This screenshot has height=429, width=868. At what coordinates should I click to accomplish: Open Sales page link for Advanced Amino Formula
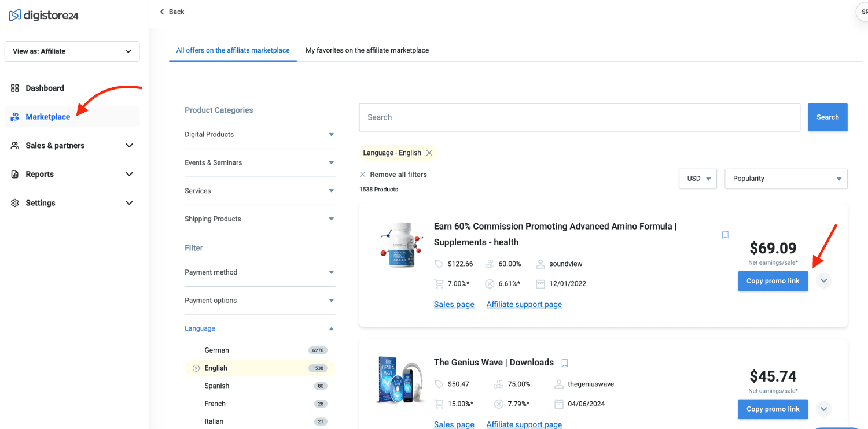pyautogui.click(x=454, y=305)
